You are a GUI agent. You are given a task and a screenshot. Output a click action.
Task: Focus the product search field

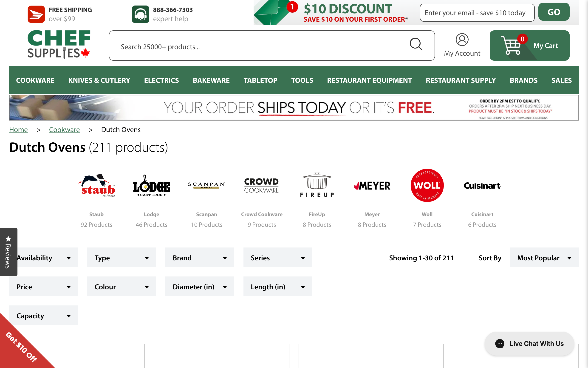[x=272, y=46]
